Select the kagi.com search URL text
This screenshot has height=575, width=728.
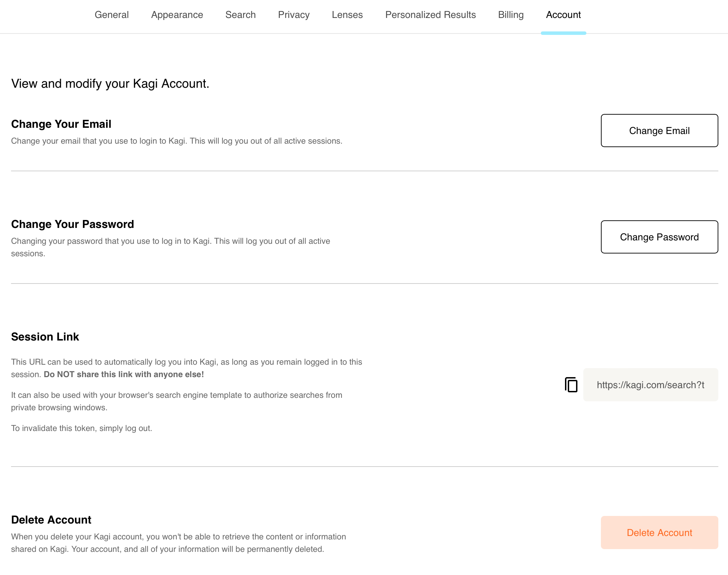tap(651, 385)
